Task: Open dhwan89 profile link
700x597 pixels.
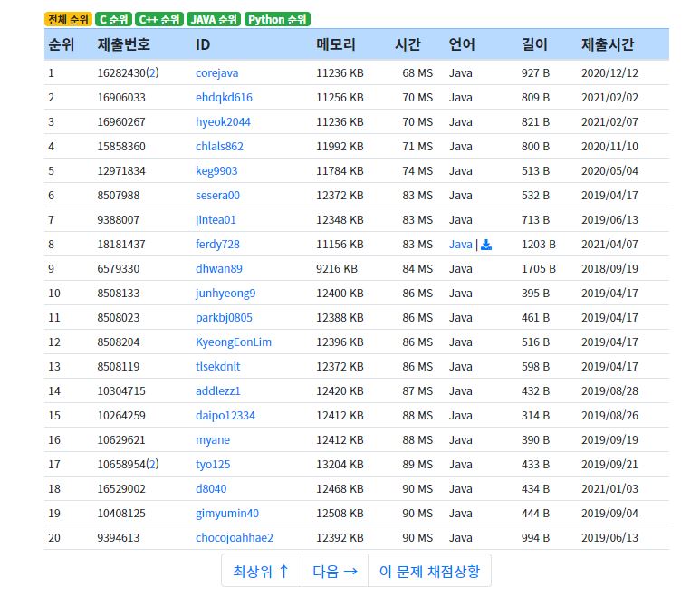Action: point(219,269)
